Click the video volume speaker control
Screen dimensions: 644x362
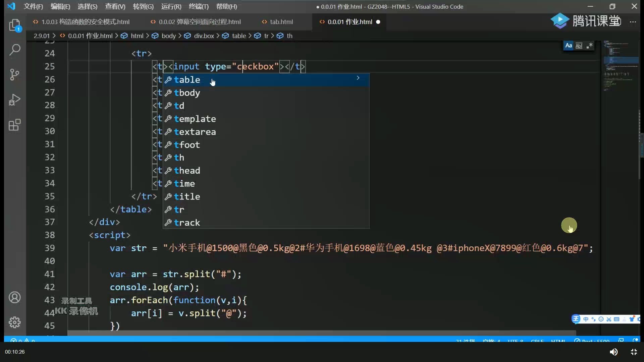click(x=613, y=352)
